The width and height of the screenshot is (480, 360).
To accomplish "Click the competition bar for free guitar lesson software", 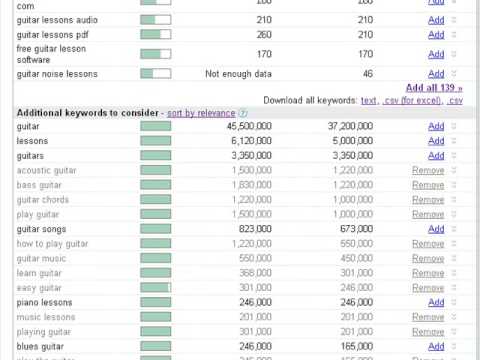I will coord(156,54).
